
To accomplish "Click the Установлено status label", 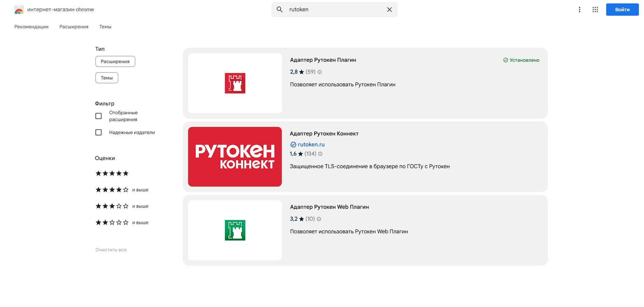I will click(524, 60).
